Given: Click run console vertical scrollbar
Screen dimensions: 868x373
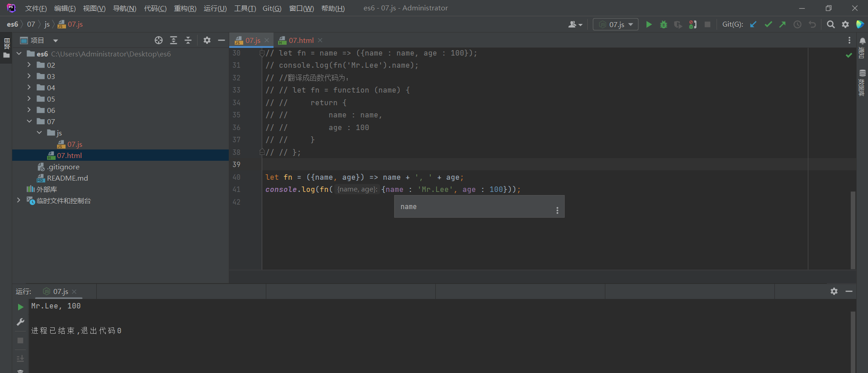Looking at the screenshot, I should pyautogui.click(x=853, y=342).
